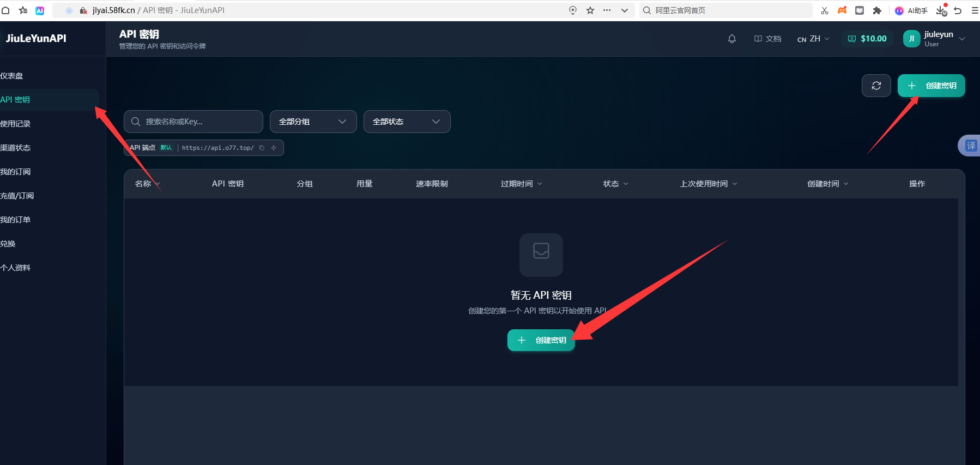This screenshot has height=465, width=980.
Task: Click the refresh list icon button
Action: [876, 86]
